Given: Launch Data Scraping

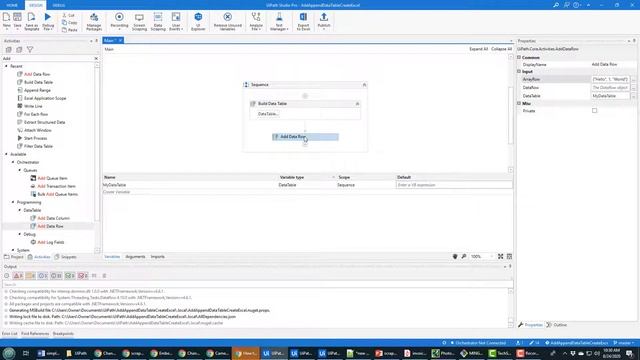Looking at the screenshot, I should point(158,21).
